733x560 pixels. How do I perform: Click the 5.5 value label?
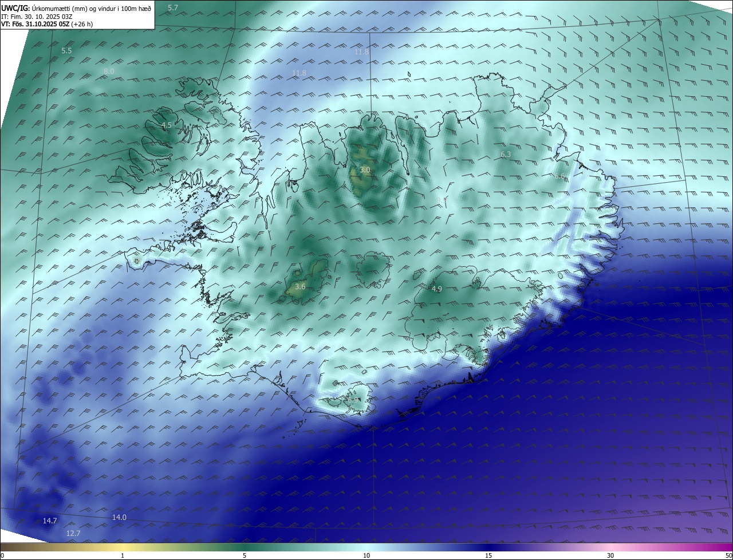pyautogui.click(x=66, y=50)
